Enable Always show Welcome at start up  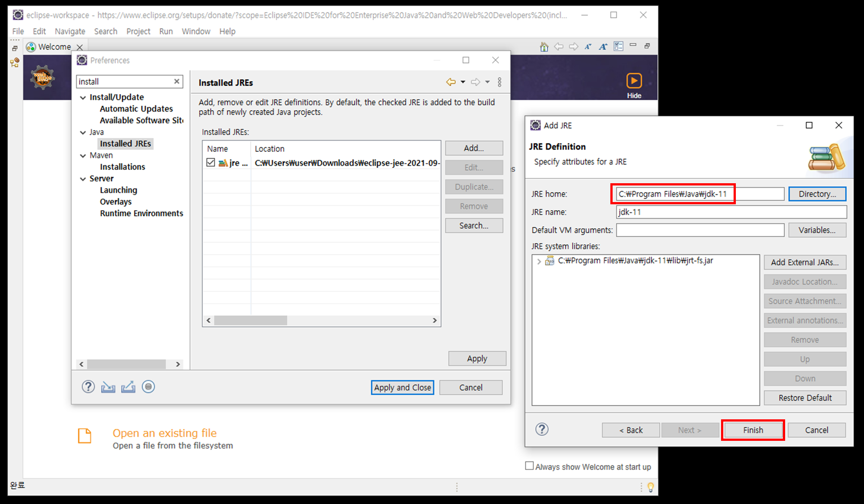pos(529,466)
